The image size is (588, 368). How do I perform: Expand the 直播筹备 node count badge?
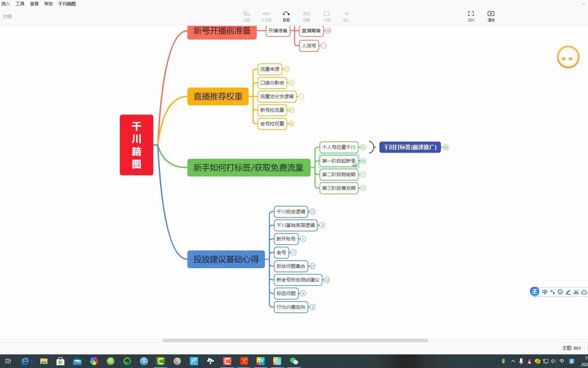point(328,31)
